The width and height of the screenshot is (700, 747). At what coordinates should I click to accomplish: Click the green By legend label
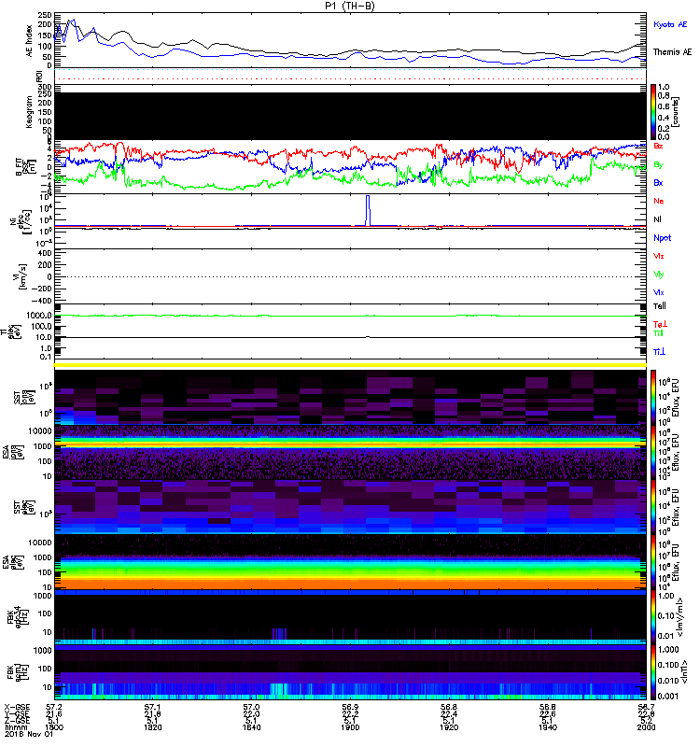pos(658,165)
